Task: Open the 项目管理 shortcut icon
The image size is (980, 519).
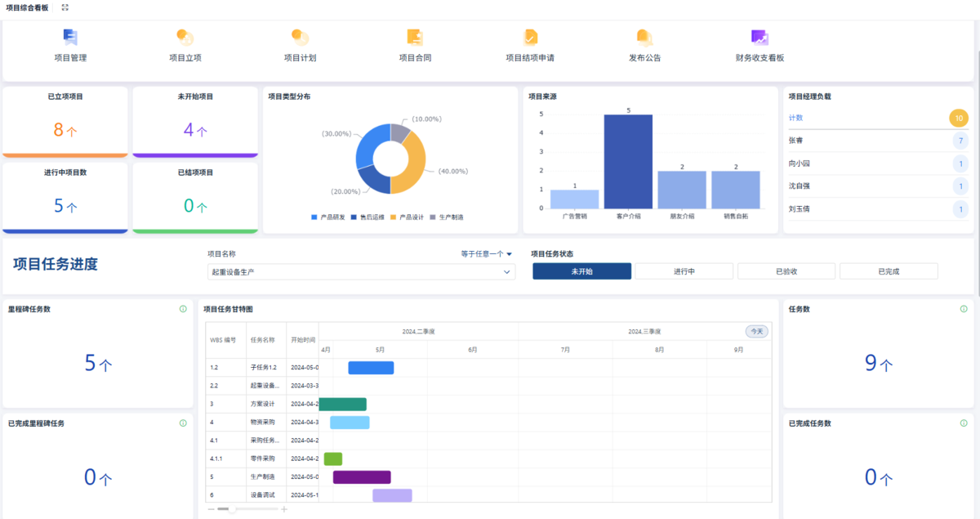Action: point(70,38)
